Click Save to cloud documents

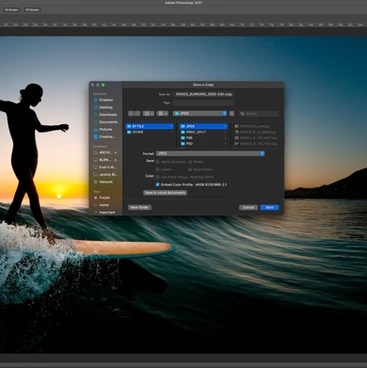(x=165, y=193)
